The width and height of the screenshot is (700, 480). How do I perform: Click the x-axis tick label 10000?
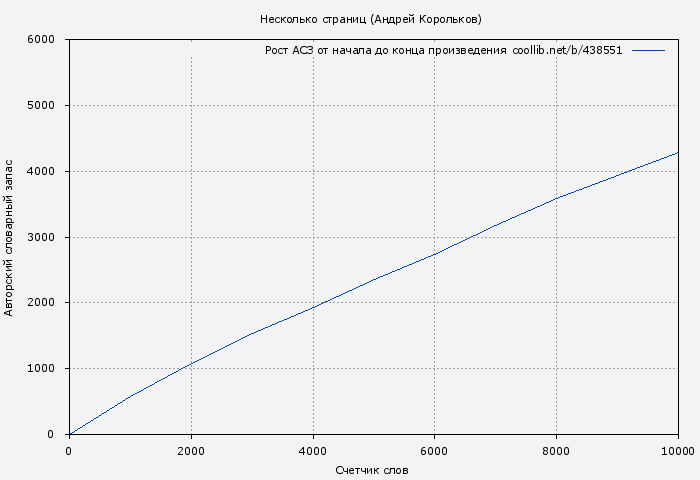pos(677,451)
